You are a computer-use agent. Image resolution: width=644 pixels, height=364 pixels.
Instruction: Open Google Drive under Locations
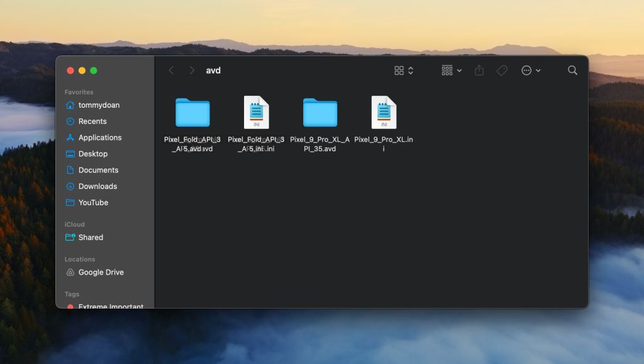(101, 273)
